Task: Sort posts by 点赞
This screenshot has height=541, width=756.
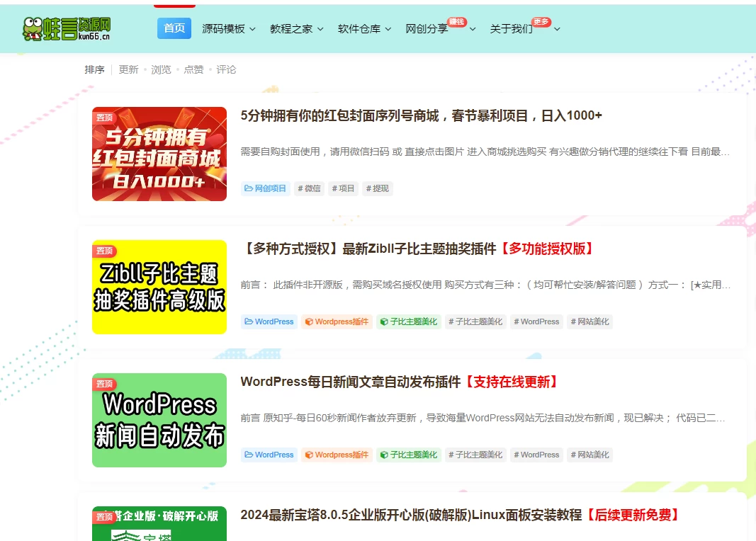Action: click(194, 70)
